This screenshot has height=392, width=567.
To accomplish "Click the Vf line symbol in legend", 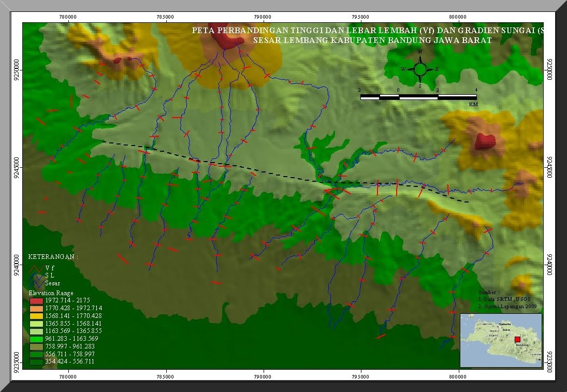I will pyautogui.click(x=36, y=268).
